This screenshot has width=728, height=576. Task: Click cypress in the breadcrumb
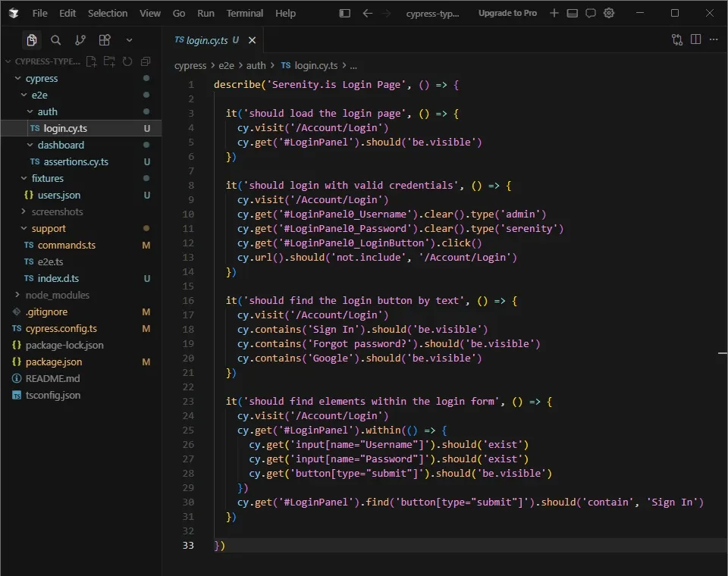click(x=190, y=66)
